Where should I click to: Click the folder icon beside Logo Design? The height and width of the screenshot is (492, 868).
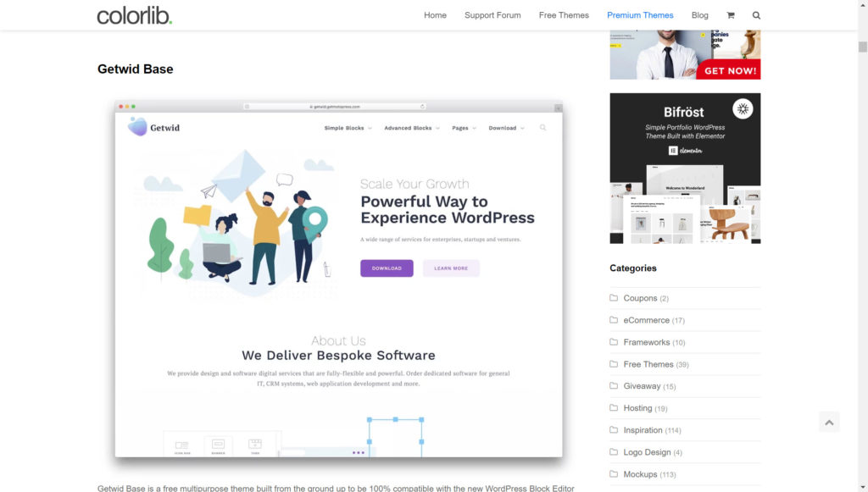tap(614, 452)
